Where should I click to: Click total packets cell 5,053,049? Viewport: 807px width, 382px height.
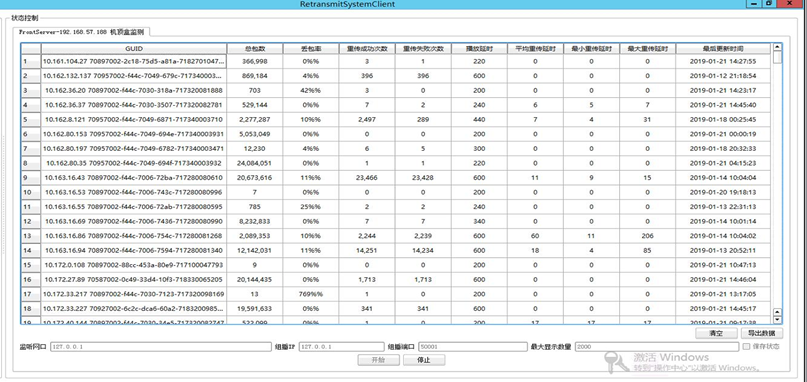(254, 134)
